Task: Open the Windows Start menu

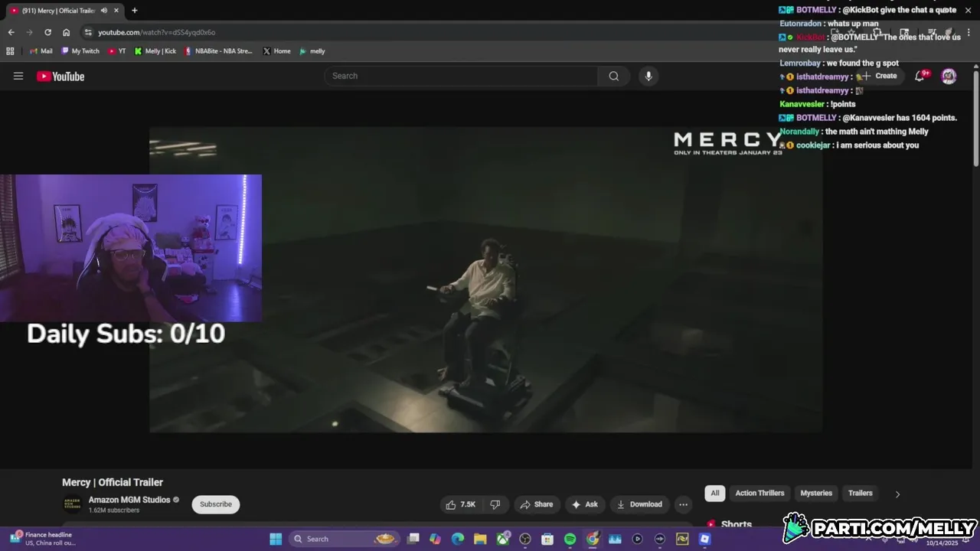Action: pyautogui.click(x=276, y=539)
